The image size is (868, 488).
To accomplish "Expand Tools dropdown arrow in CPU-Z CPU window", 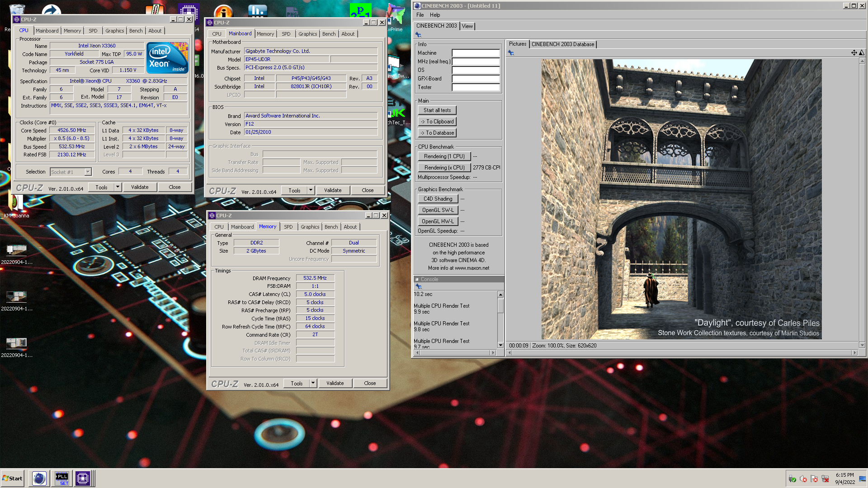I will pyautogui.click(x=118, y=187).
